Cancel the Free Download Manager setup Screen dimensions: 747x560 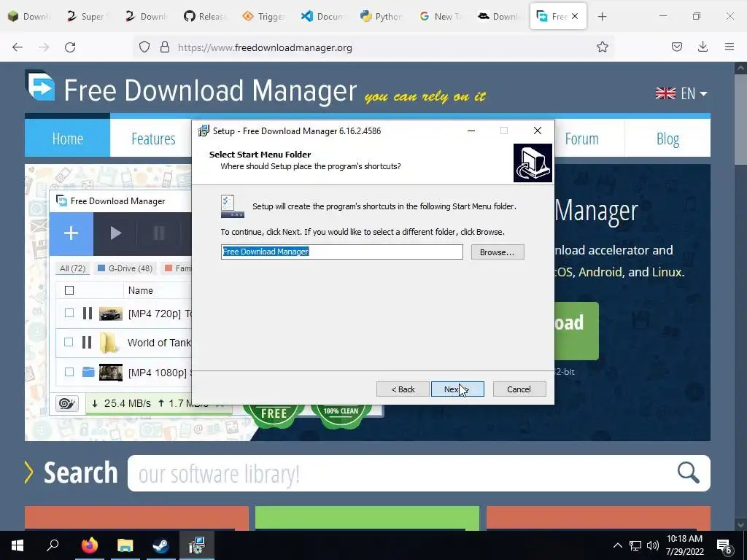pyautogui.click(x=519, y=389)
